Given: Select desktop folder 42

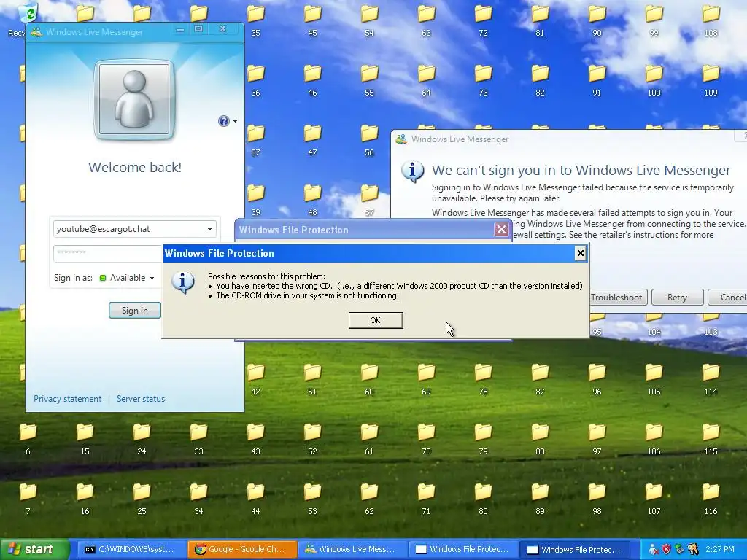Looking at the screenshot, I should [256, 378].
